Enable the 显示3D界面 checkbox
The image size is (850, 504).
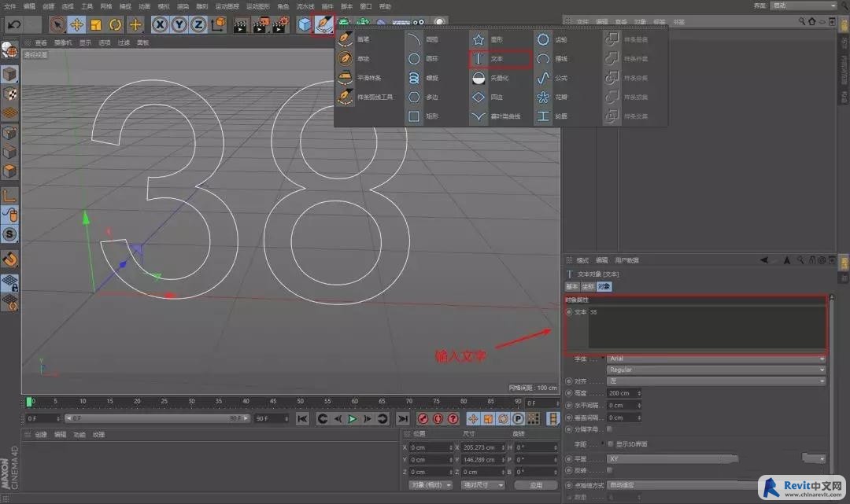click(x=611, y=444)
